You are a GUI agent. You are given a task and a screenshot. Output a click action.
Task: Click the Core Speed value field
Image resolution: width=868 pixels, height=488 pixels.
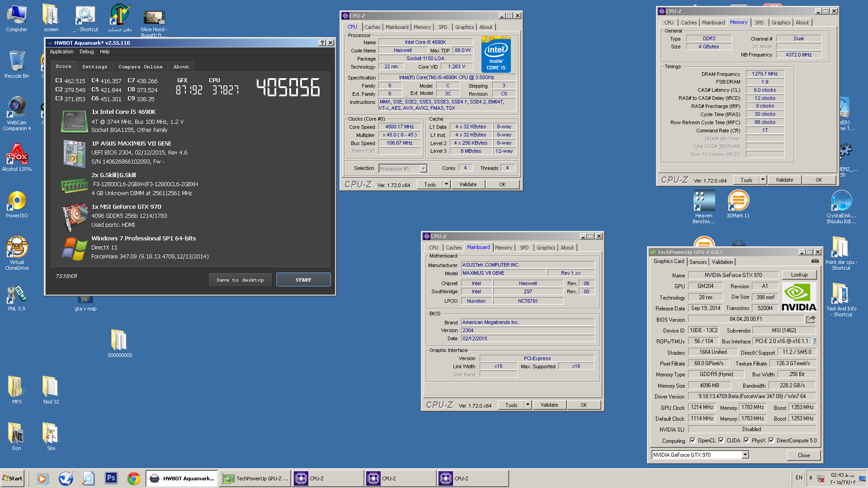(399, 127)
